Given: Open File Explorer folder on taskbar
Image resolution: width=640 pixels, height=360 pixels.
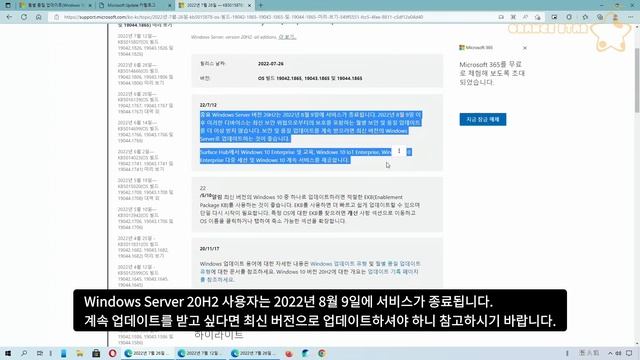Looking at the screenshot, I should click(x=80, y=353).
